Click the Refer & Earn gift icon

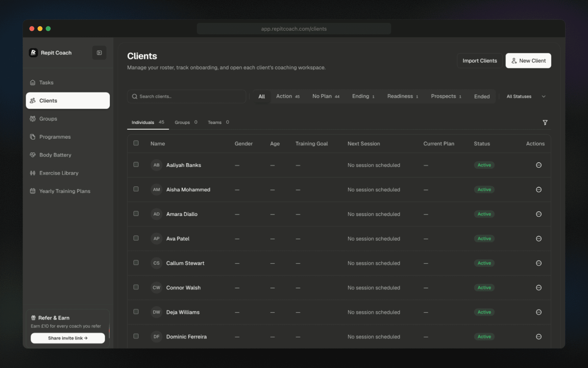pos(33,318)
